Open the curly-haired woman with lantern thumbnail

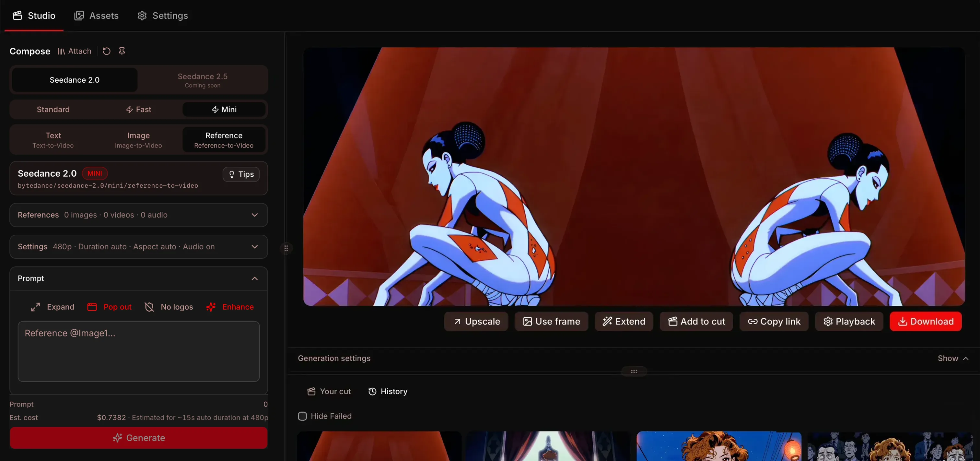pyautogui.click(x=719, y=446)
